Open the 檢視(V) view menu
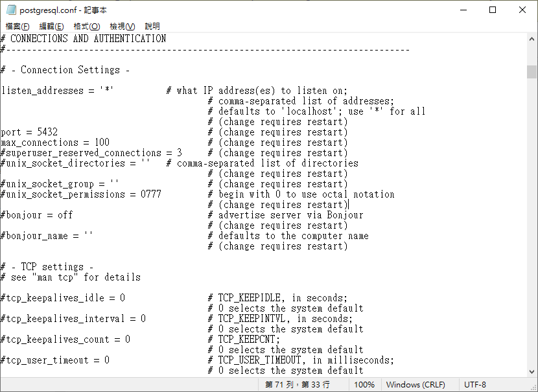The height and width of the screenshot is (392, 538). coord(122,27)
